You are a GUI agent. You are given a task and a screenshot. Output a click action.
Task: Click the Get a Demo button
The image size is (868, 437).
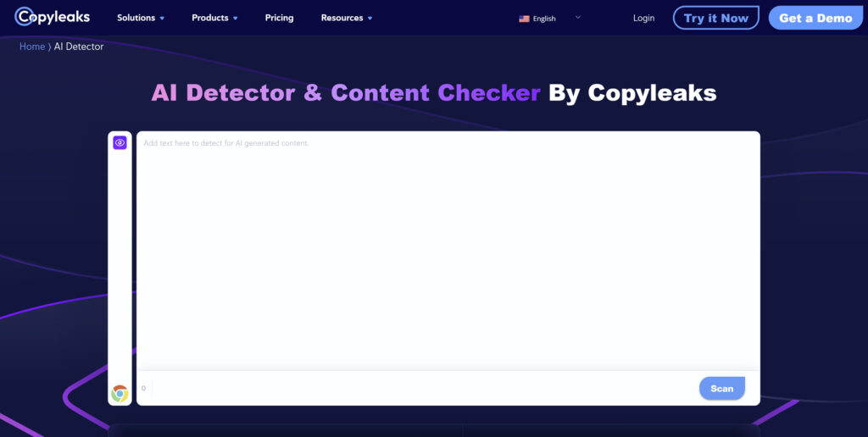click(x=816, y=18)
